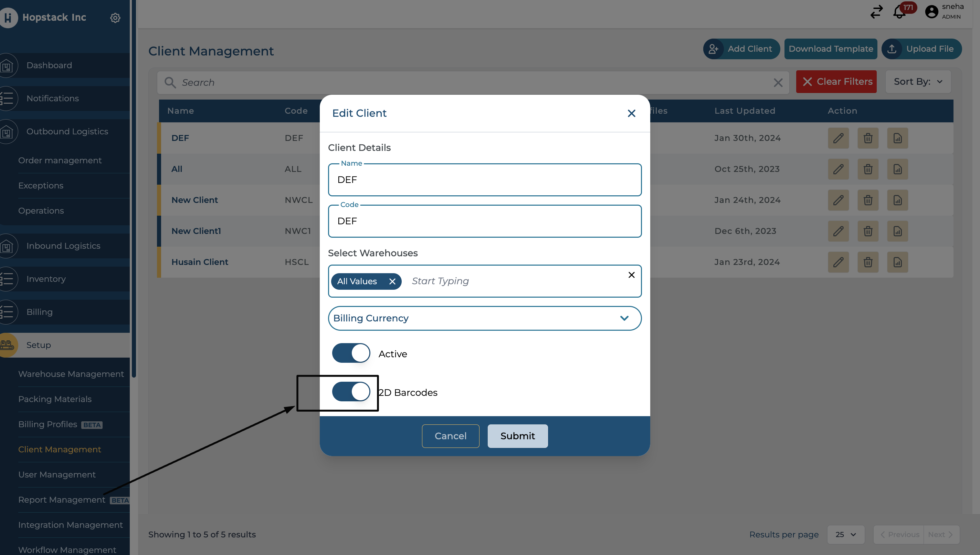Delete Husain Client using the trash icon

(868, 262)
